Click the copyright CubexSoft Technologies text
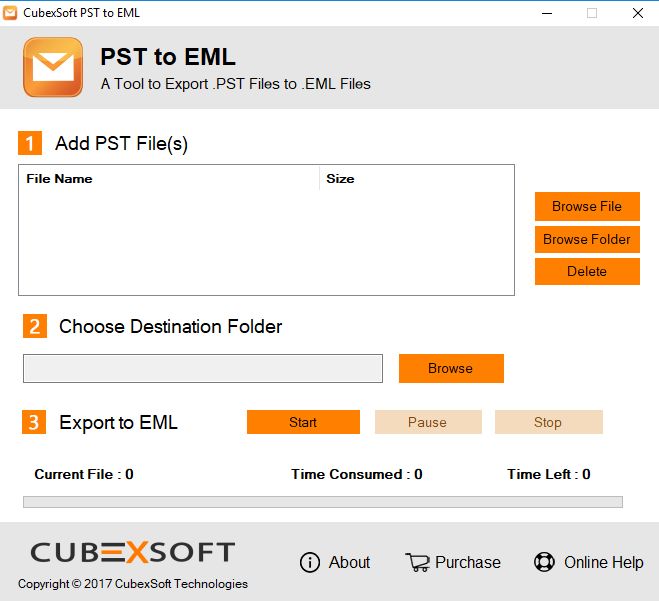The image size is (659, 601). [133, 584]
